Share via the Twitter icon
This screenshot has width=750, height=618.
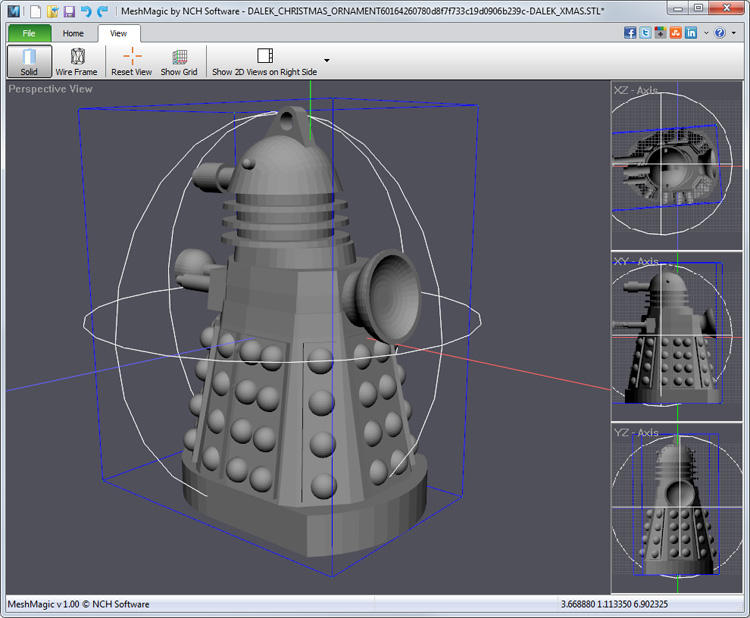click(x=645, y=33)
